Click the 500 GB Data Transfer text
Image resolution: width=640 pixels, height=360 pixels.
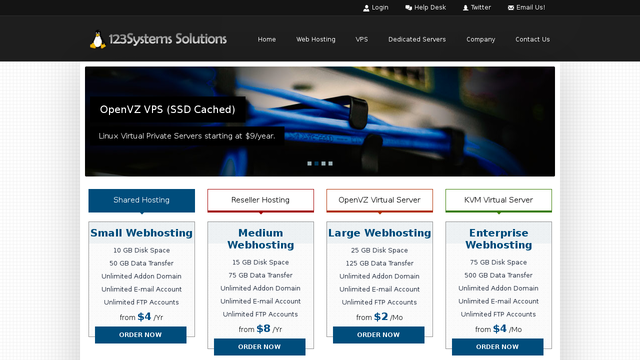498,275
